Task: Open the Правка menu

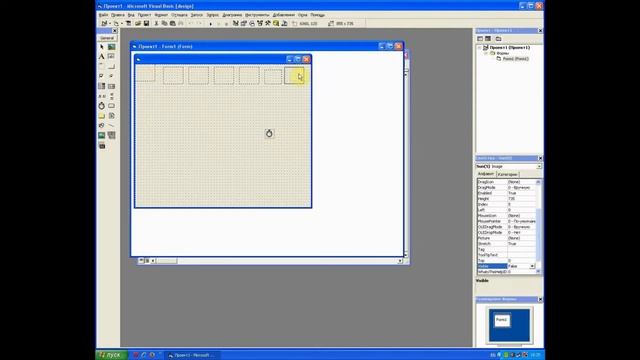Action: click(x=118, y=15)
